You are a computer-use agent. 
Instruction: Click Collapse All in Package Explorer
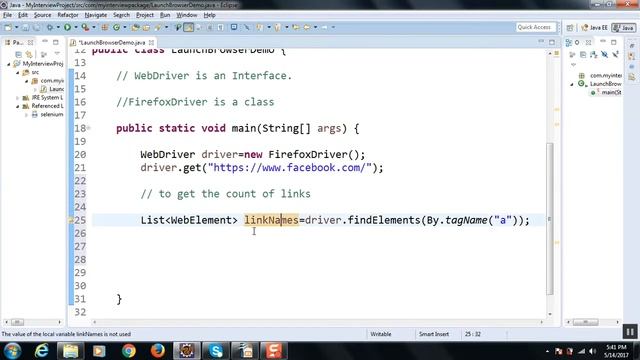[18, 54]
